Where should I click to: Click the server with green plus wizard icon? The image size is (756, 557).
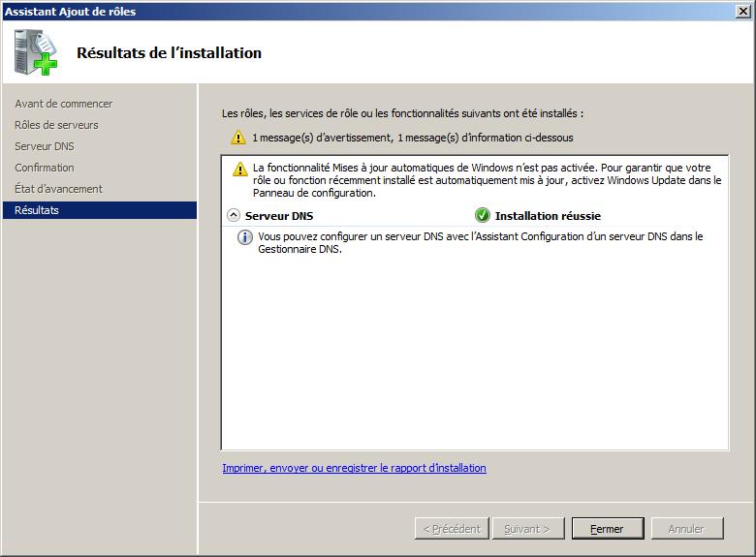[x=35, y=52]
